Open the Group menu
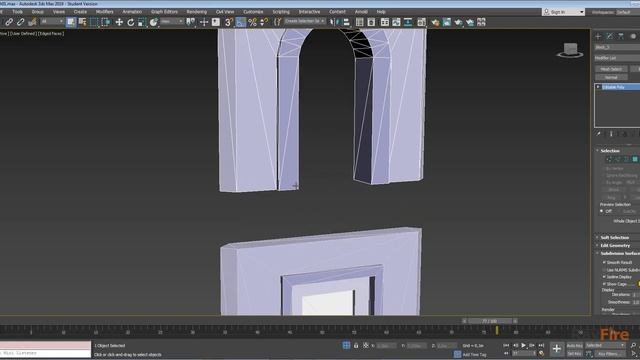The image size is (640, 360). [x=38, y=12]
